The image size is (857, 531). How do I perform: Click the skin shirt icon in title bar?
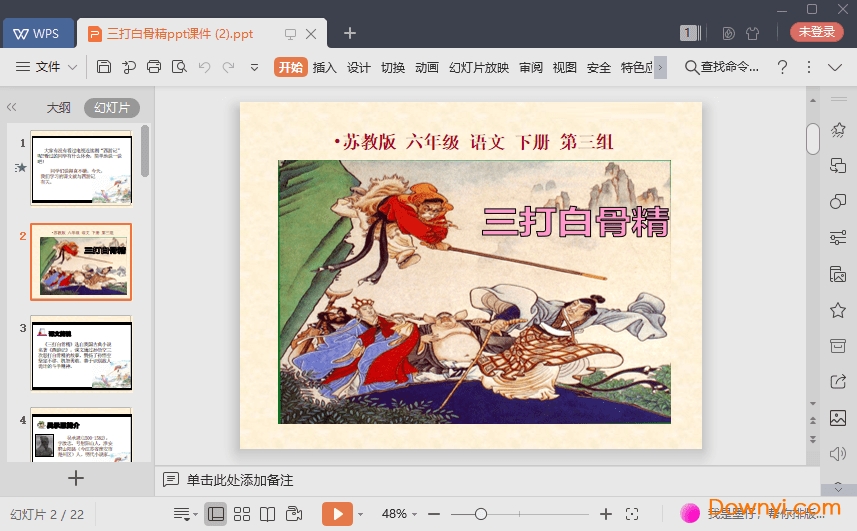click(753, 33)
